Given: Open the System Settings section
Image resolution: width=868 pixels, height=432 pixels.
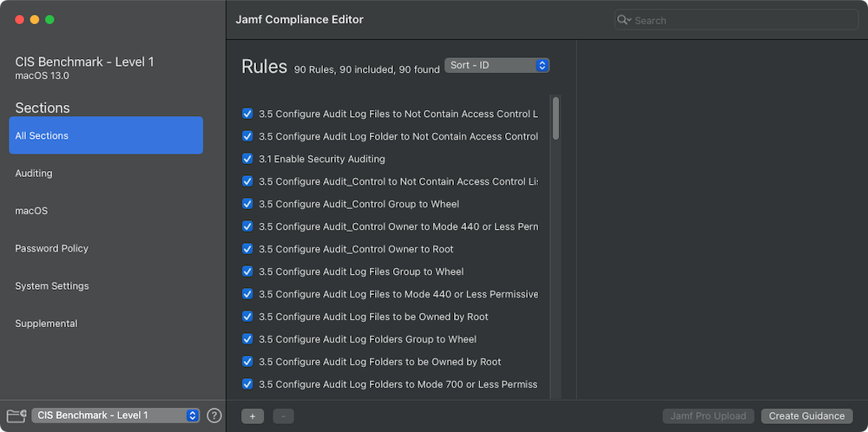Looking at the screenshot, I should (x=52, y=286).
